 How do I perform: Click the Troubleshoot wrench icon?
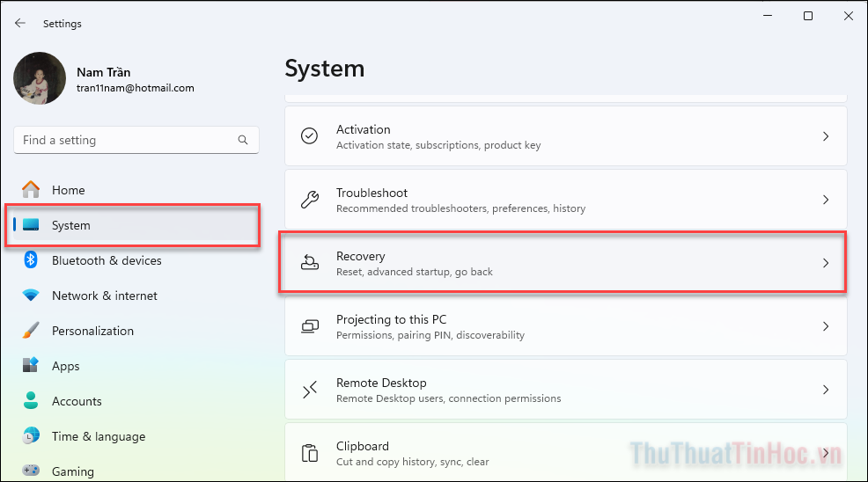[310, 199]
